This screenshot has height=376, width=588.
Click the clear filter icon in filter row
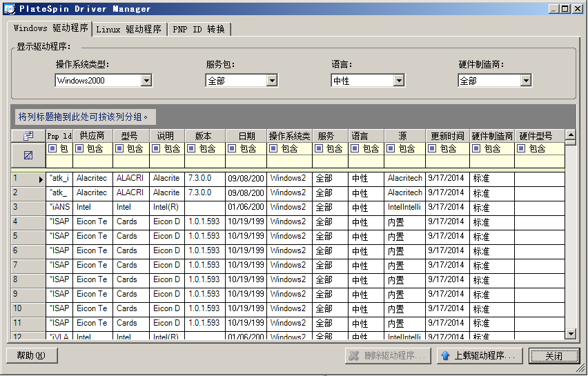(x=28, y=155)
